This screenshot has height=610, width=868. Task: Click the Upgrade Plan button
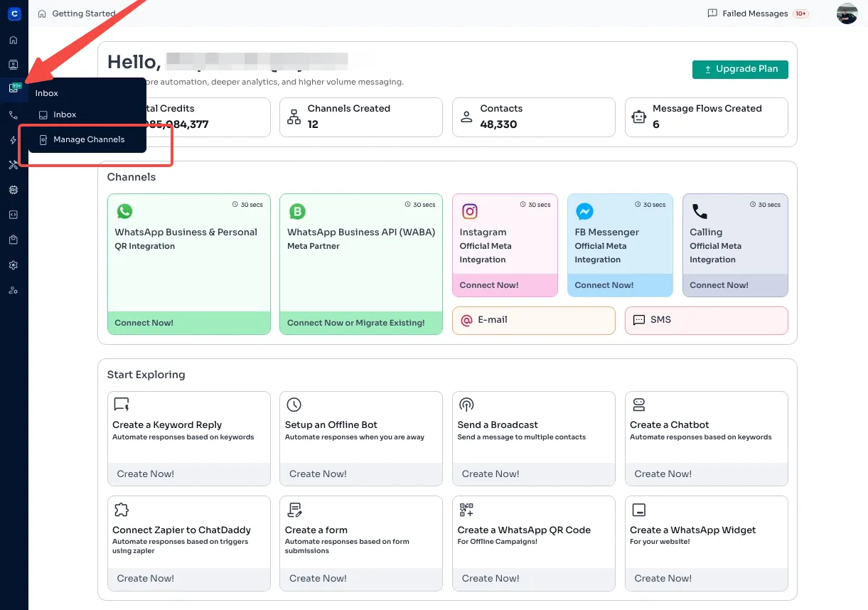coord(740,69)
